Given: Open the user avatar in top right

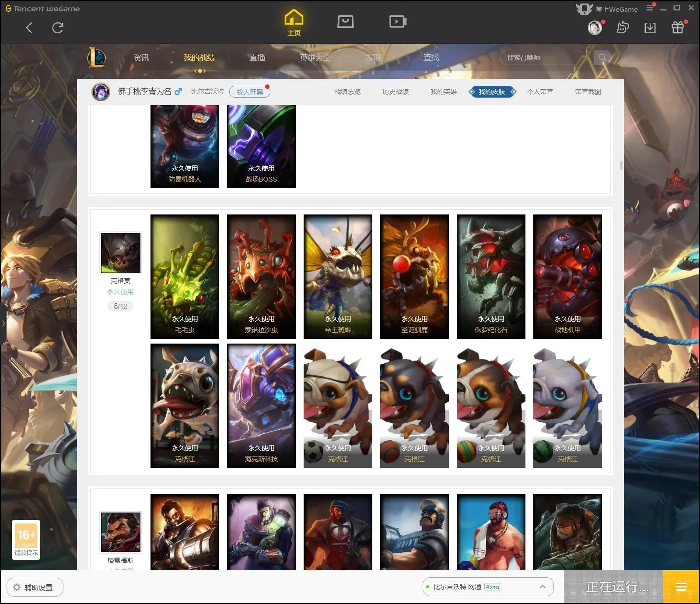Looking at the screenshot, I should (595, 28).
